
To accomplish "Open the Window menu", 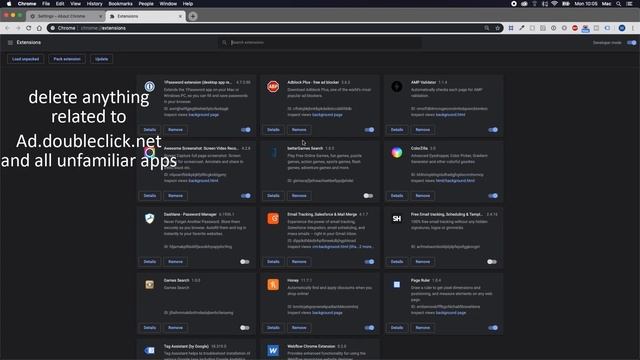I will point(168,4).
